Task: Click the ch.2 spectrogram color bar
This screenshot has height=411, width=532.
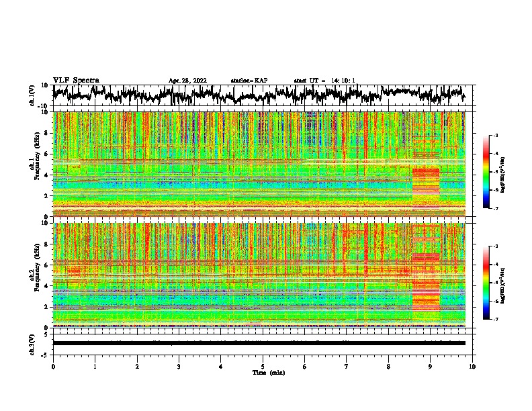Action: click(486, 283)
